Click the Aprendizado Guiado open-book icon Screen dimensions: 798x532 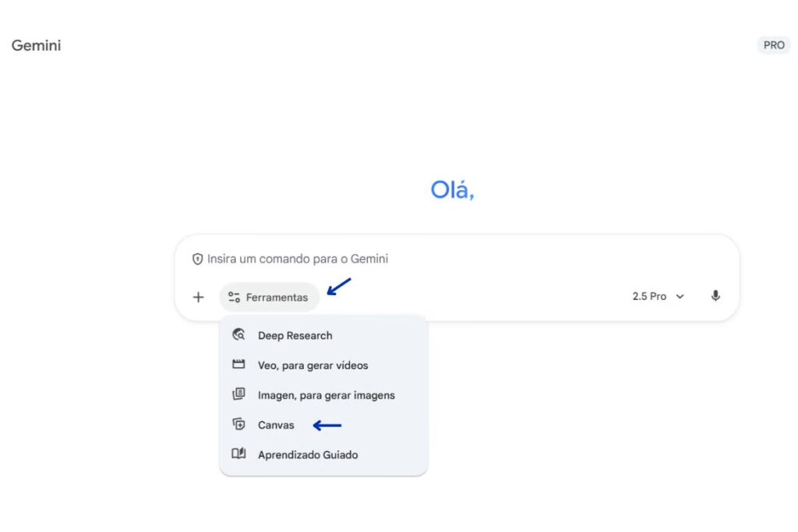coord(240,454)
